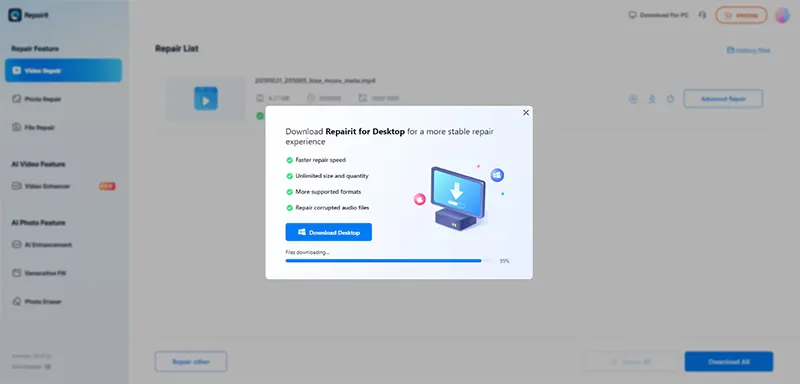Click the 'More supported formats' text

pyautogui.click(x=328, y=192)
